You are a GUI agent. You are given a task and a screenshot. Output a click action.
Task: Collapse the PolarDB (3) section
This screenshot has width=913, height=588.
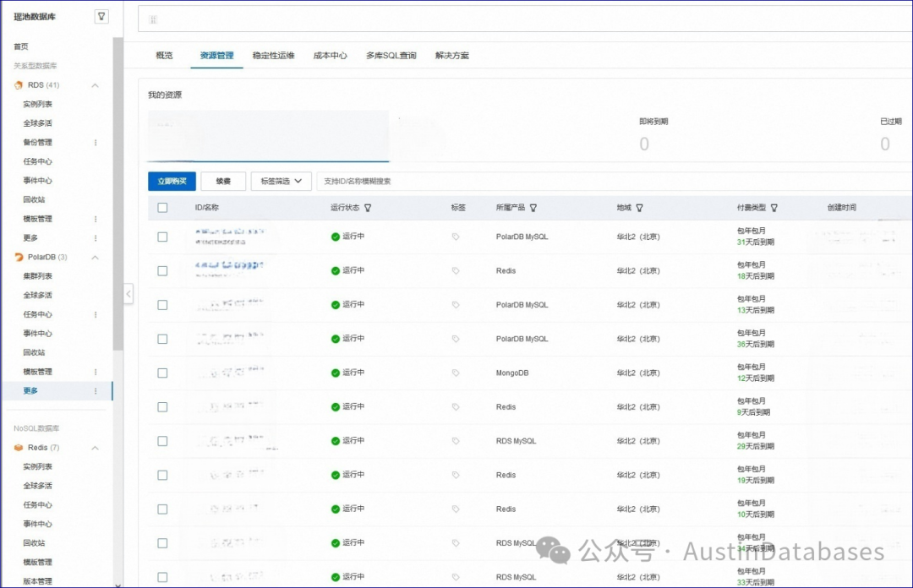coord(95,258)
